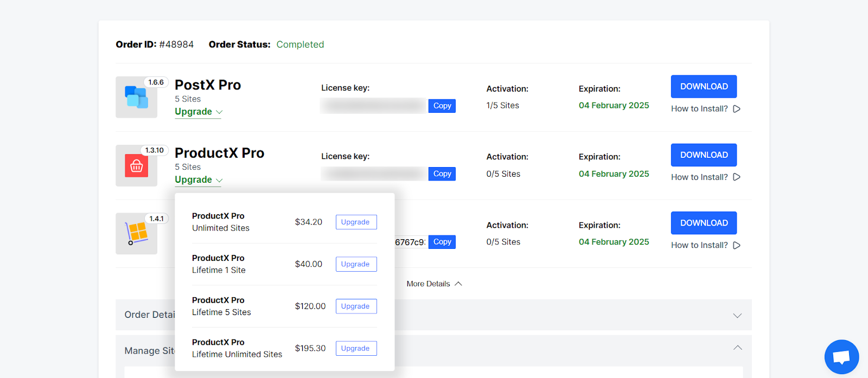Click ProductX expiration 04 February 2025
Image resolution: width=868 pixels, height=378 pixels.
[614, 174]
